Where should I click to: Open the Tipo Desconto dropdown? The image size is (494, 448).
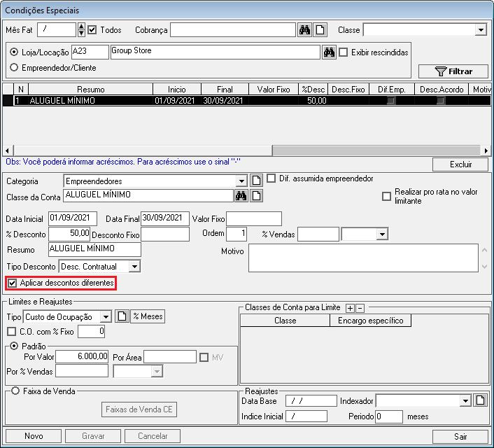point(134,267)
